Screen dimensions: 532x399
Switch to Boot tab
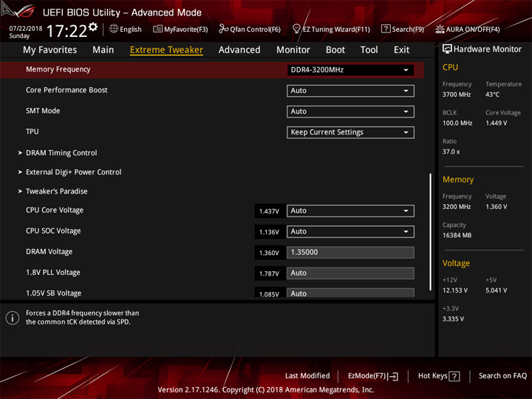click(x=335, y=50)
